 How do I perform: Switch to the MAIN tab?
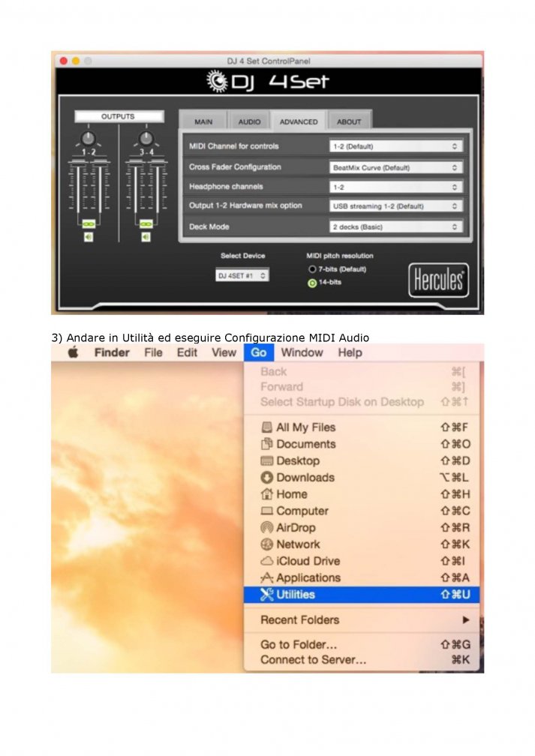tap(203, 121)
